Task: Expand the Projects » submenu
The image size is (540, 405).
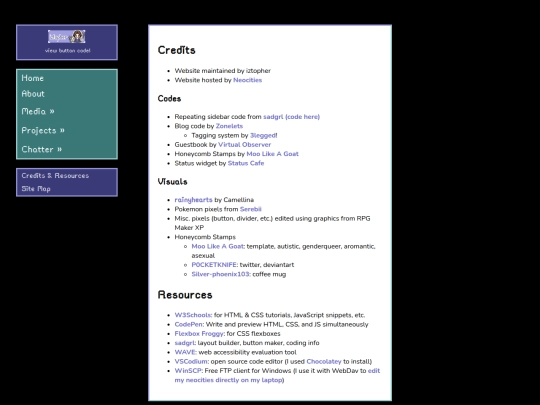Action: [43, 131]
